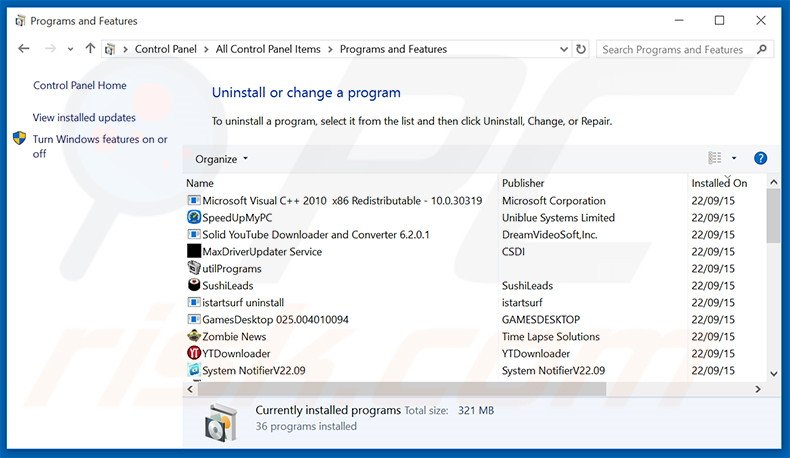This screenshot has width=790, height=458.
Task: Click the GamesDesktop program icon
Action: [194, 319]
